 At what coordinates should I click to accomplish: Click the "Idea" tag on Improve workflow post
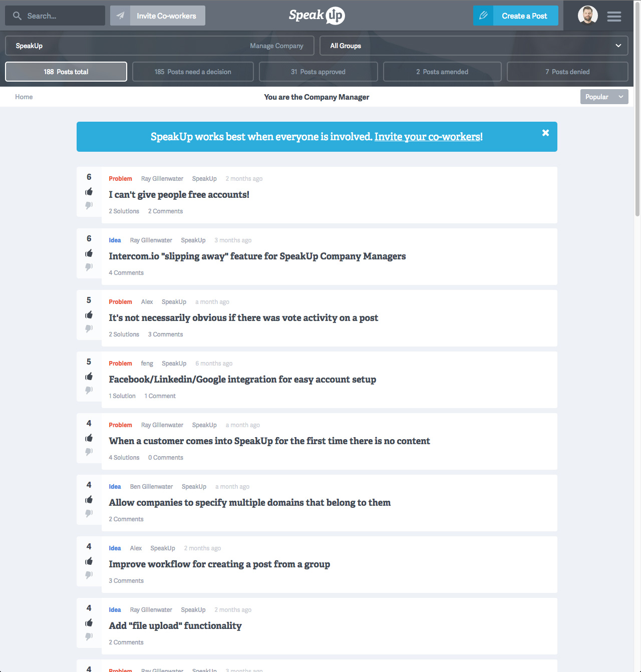click(115, 548)
